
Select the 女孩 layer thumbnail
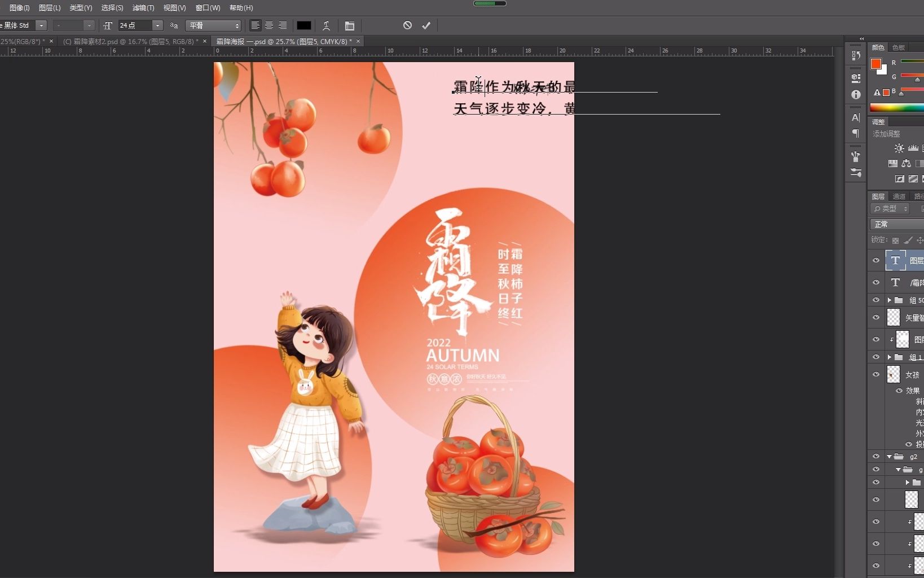click(x=894, y=374)
